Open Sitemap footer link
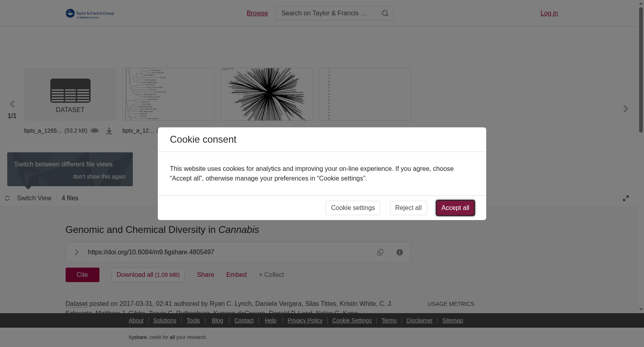Screen dimensions: 644x347 pos(452,320)
